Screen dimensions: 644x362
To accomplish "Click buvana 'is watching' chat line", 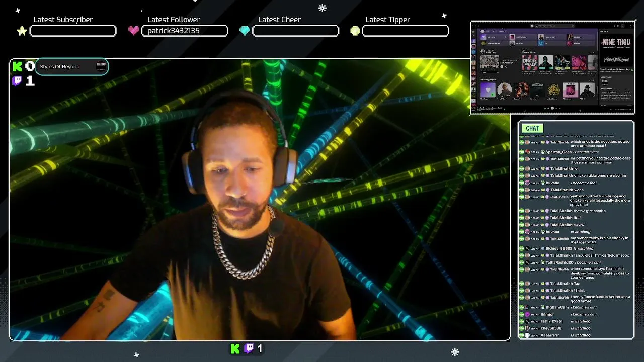I will pyautogui.click(x=575, y=232).
